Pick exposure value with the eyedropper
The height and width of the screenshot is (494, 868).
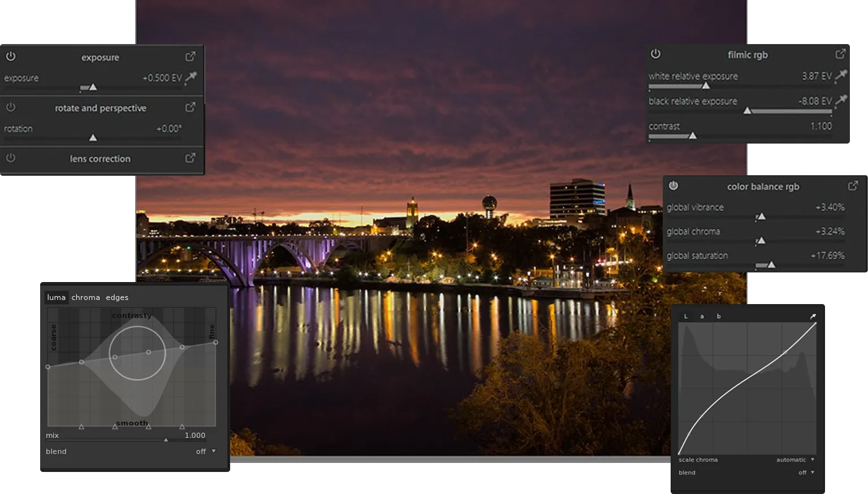[x=191, y=77]
